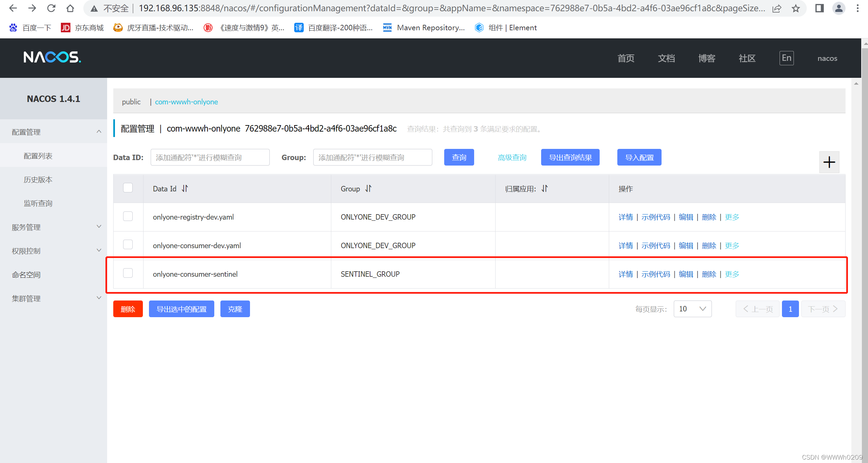Image resolution: width=868 pixels, height=463 pixels.
Task: Click the NACOS logo
Action: 52,57
